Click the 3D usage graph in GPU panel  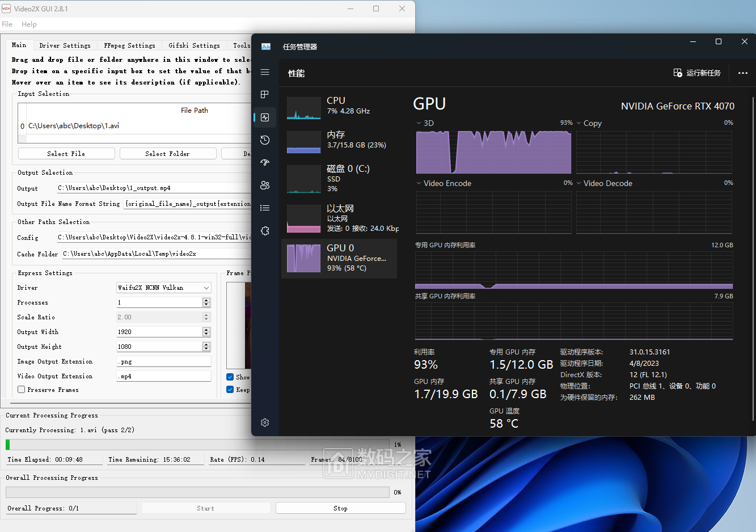pos(494,152)
